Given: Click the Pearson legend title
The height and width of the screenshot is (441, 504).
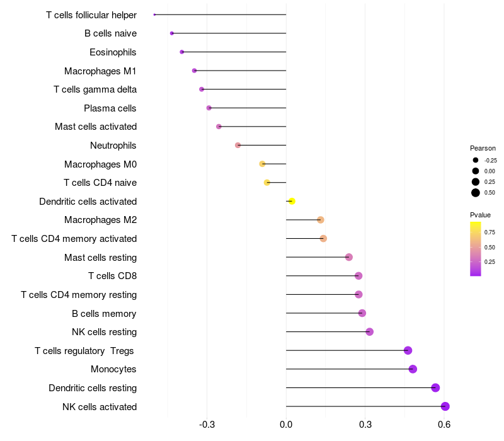Looking at the screenshot, I should 483,148.
